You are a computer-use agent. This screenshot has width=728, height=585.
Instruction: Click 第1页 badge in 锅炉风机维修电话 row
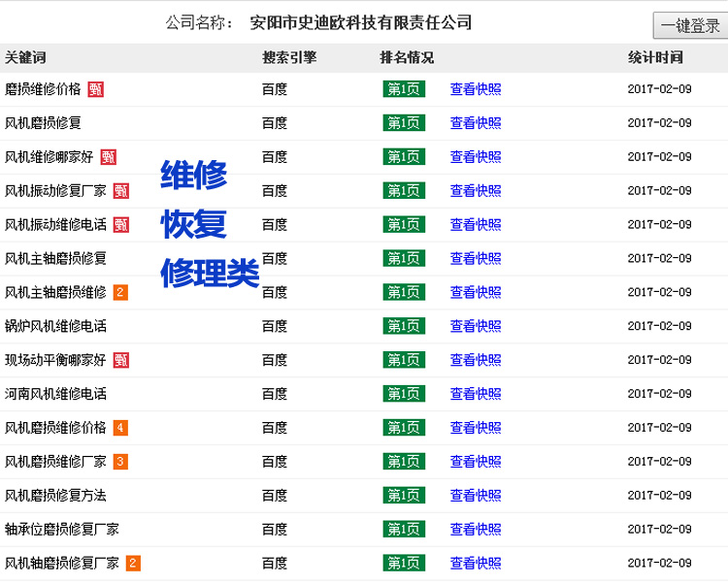click(x=404, y=326)
